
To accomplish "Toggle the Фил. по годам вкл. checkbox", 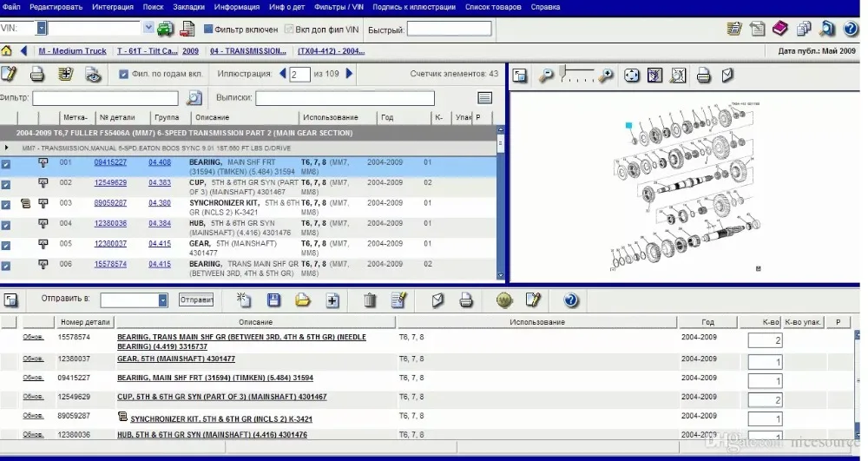I will [123, 74].
